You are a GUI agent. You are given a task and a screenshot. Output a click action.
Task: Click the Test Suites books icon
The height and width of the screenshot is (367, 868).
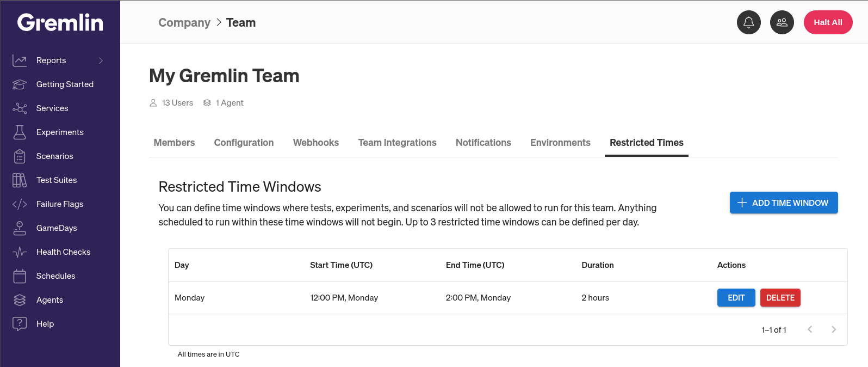(x=20, y=180)
